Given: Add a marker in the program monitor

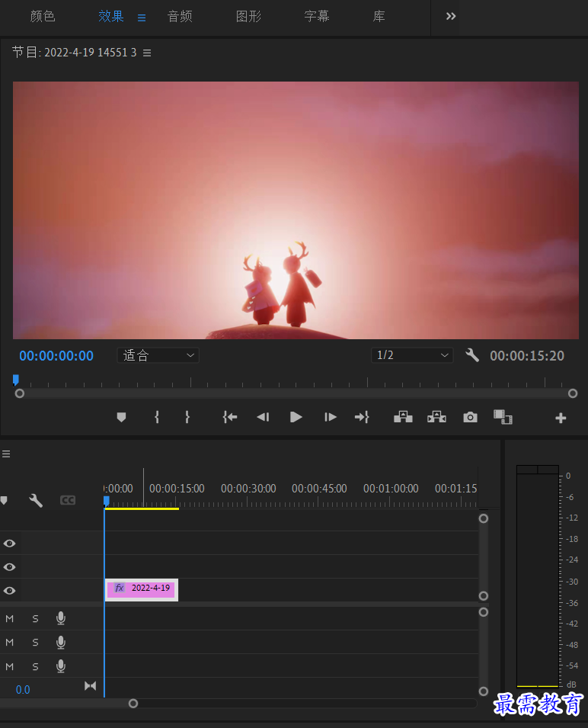Looking at the screenshot, I should (122, 417).
